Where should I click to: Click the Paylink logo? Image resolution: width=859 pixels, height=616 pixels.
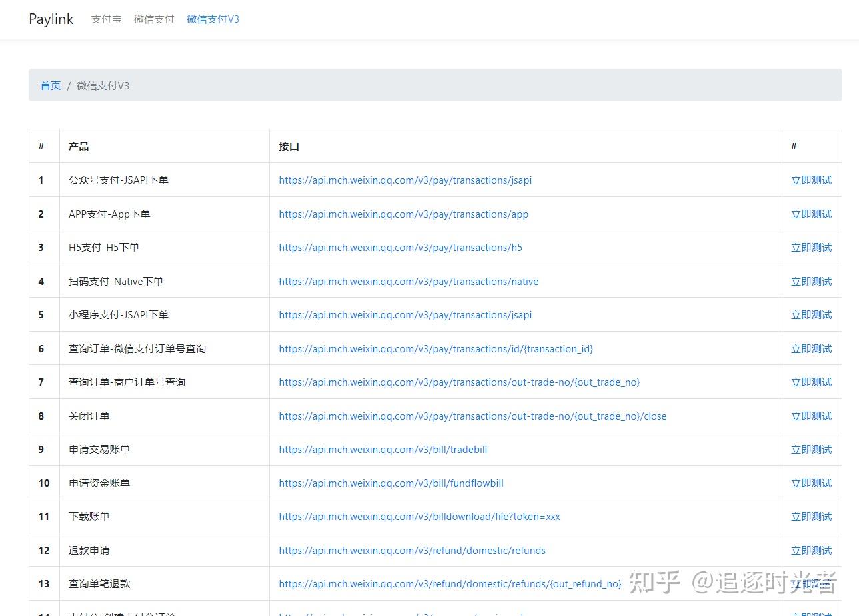tap(51, 19)
